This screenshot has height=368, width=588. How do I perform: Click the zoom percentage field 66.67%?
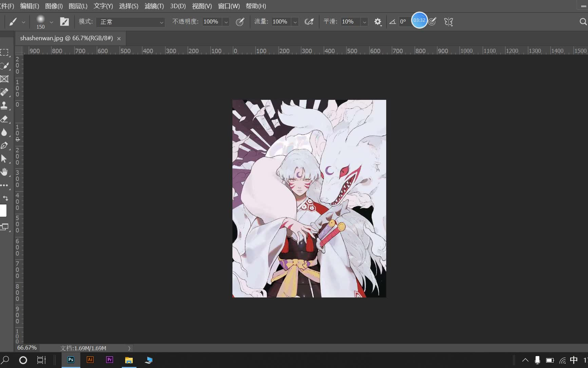click(x=27, y=348)
